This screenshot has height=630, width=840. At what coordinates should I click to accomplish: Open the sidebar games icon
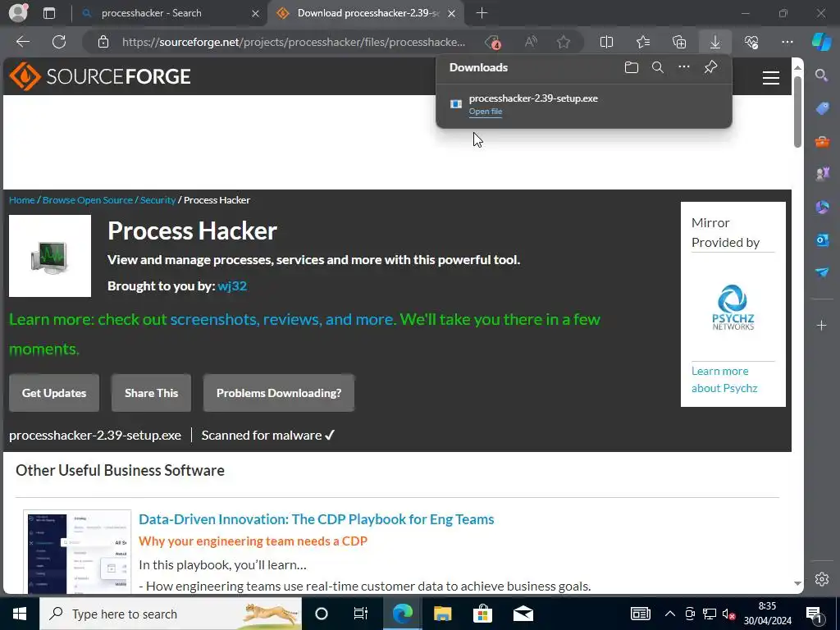[x=822, y=174]
